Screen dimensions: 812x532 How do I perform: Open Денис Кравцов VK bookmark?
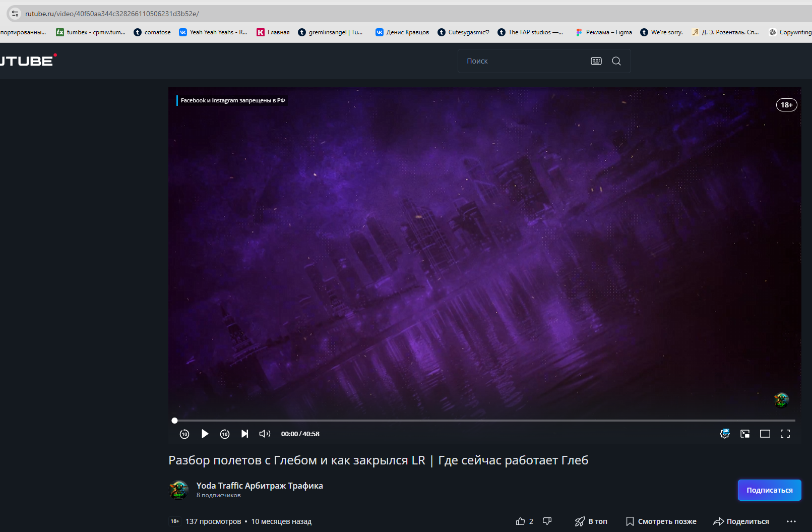click(x=402, y=32)
